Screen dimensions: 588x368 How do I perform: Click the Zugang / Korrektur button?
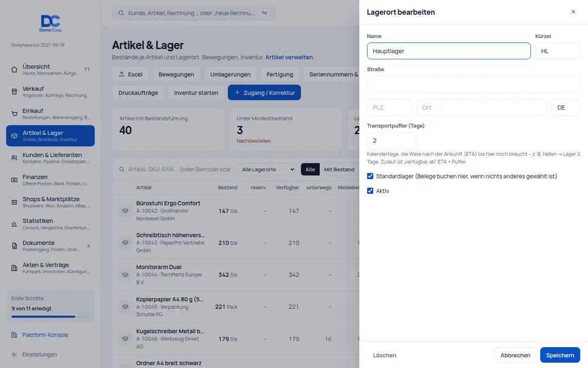click(x=265, y=93)
